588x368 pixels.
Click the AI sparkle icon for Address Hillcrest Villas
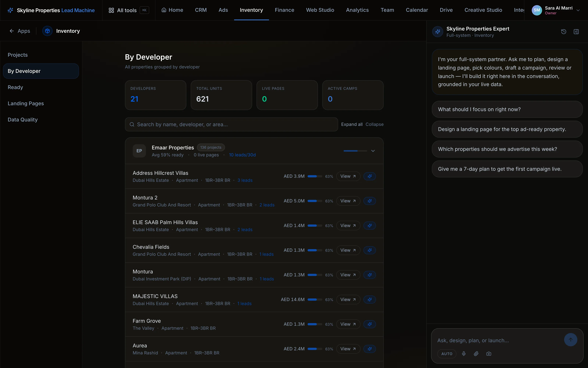click(370, 176)
